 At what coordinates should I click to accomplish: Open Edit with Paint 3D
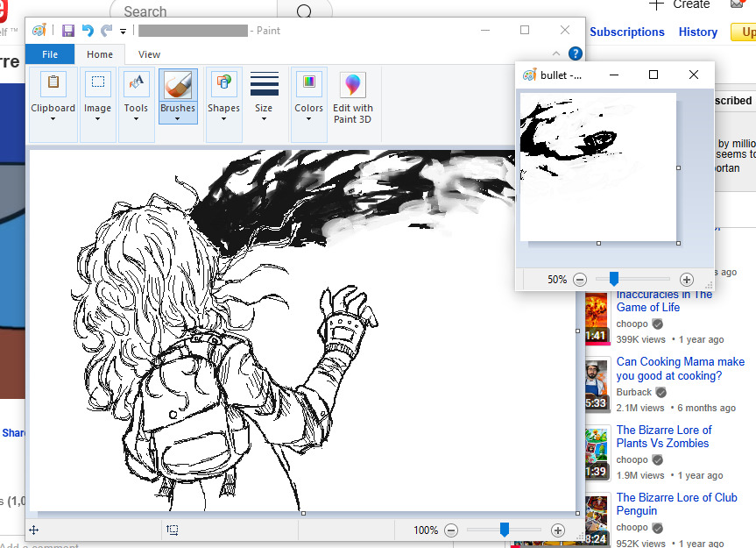click(x=352, y=96)
